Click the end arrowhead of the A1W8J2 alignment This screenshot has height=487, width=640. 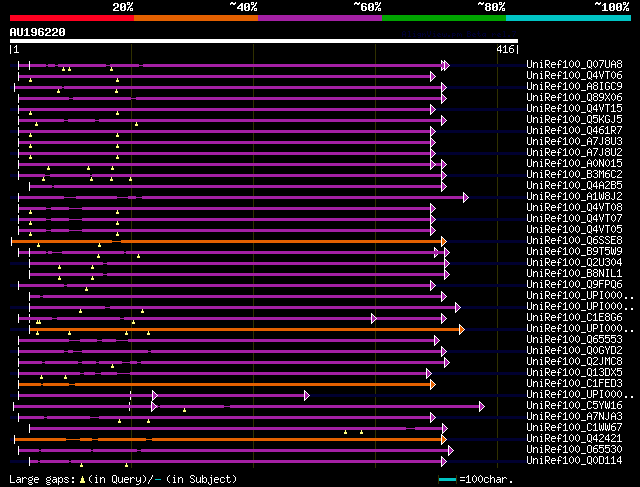pos(466,198)
